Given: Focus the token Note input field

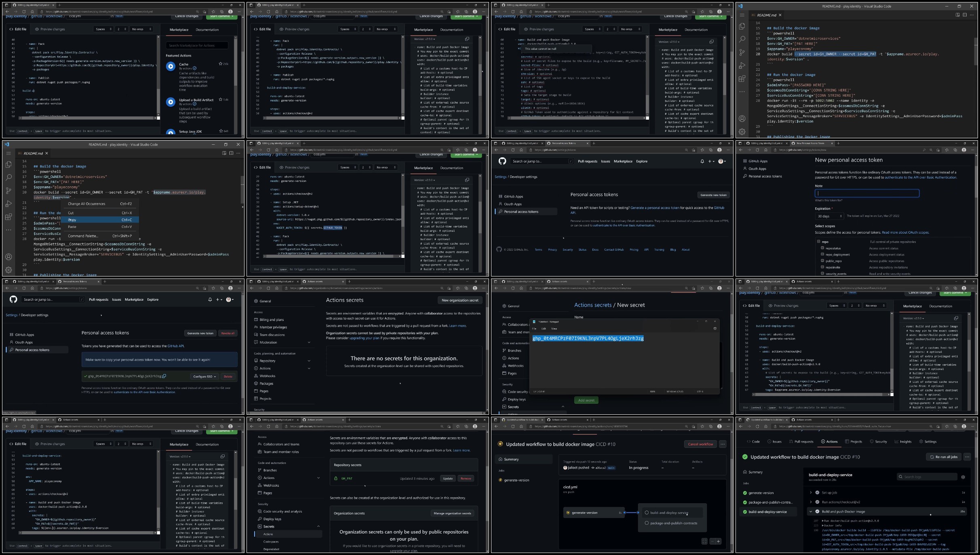Looking at the screenshot, I should 867,193.
